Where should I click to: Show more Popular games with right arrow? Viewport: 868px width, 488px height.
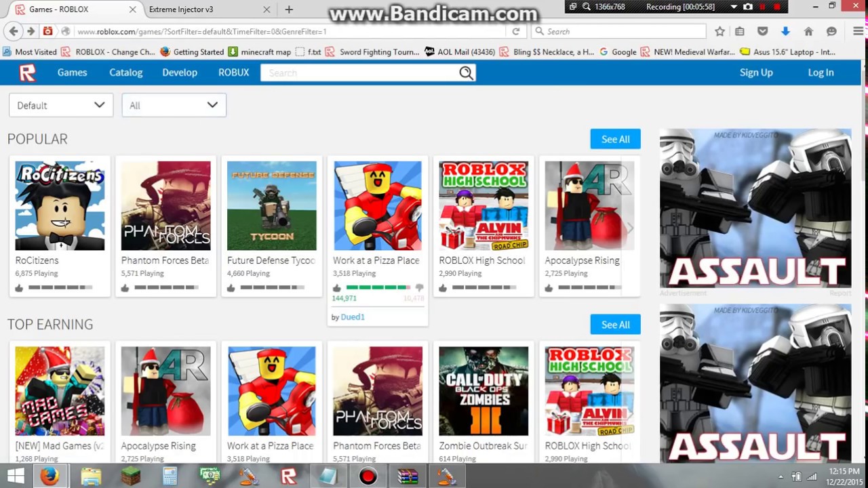click(x=630, y=228)
